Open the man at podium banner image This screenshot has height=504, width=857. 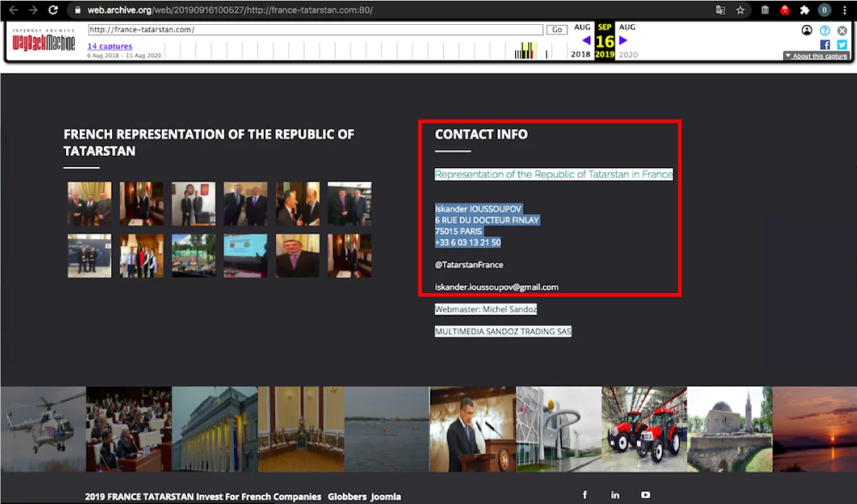[x=473, y=429]
